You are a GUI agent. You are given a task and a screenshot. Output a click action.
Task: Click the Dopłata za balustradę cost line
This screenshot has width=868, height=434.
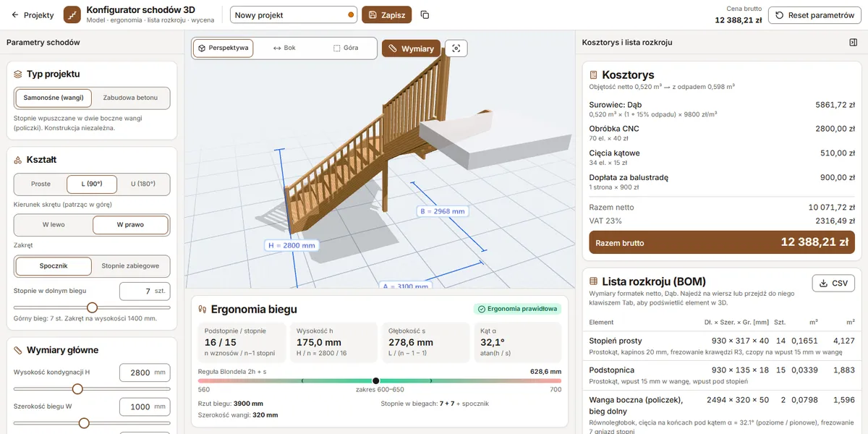point(721,182)
